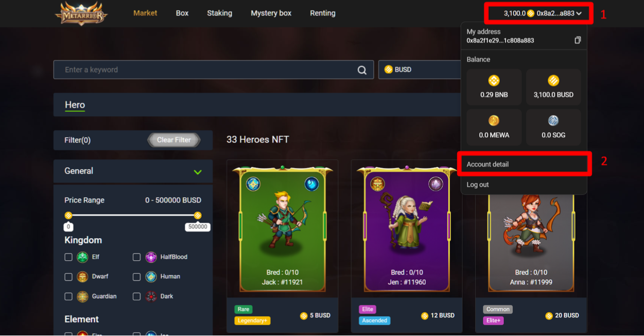Collapse the General filter section
Screen dimensions: 644x336
[x=198, y=172]
